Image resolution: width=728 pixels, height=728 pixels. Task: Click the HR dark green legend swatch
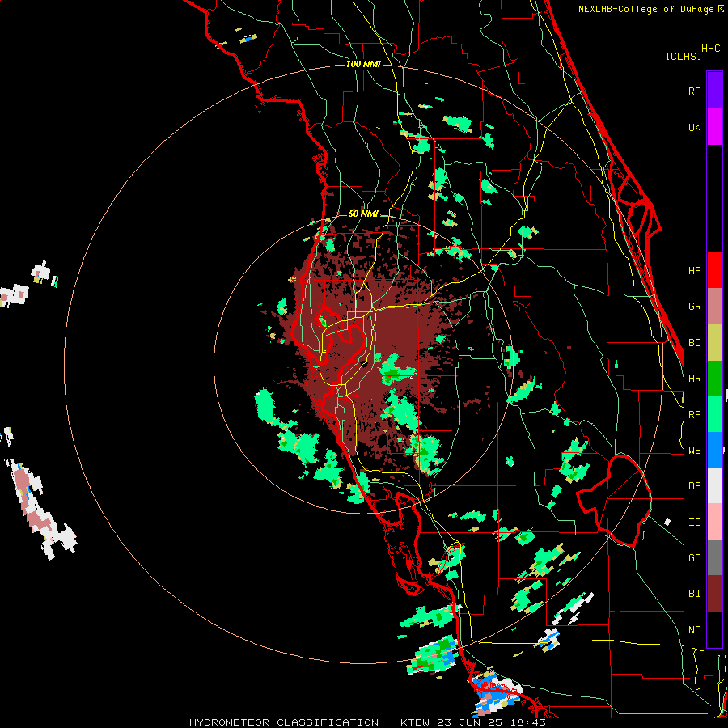click(x=714, y=379)
